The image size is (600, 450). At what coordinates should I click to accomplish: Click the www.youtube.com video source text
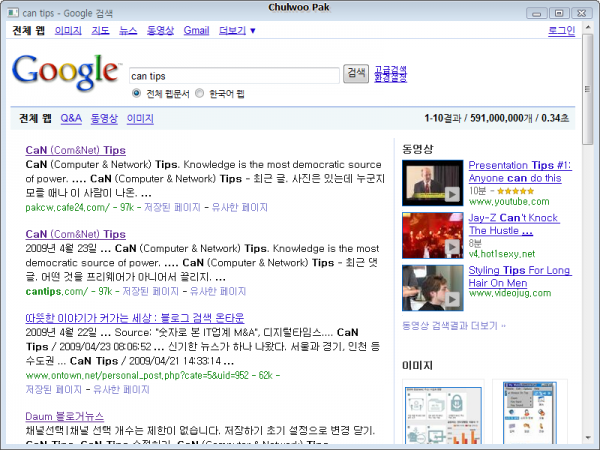pos(509,202)
